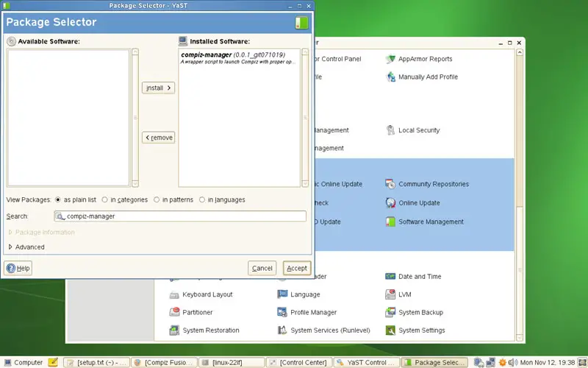Click the Help button
588x368 pixels.
coord(18,268)
